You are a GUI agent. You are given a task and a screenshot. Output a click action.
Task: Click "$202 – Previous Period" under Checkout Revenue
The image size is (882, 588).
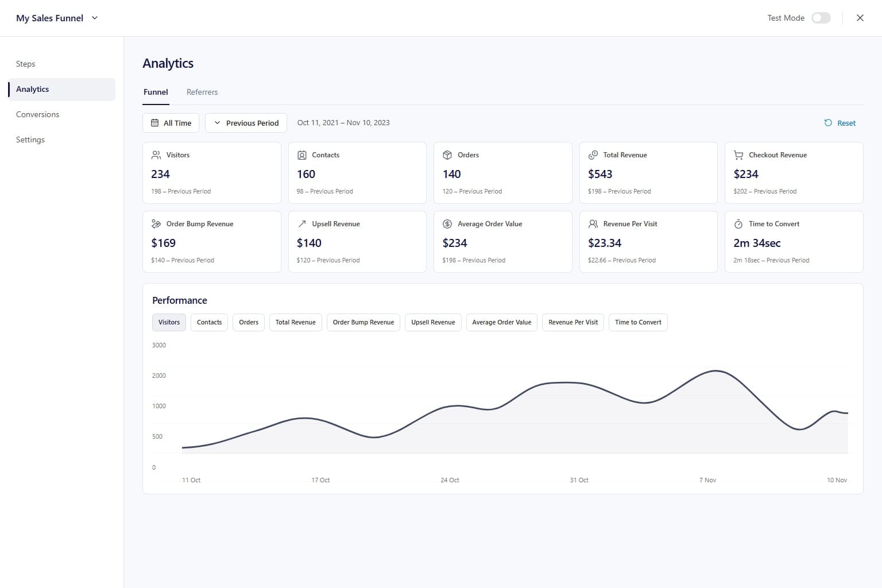[765, 191]
